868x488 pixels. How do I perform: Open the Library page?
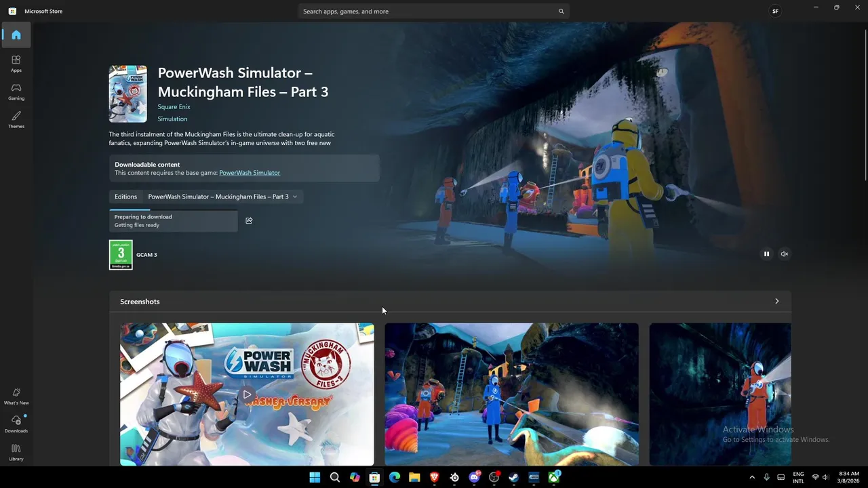coord(16,452)
